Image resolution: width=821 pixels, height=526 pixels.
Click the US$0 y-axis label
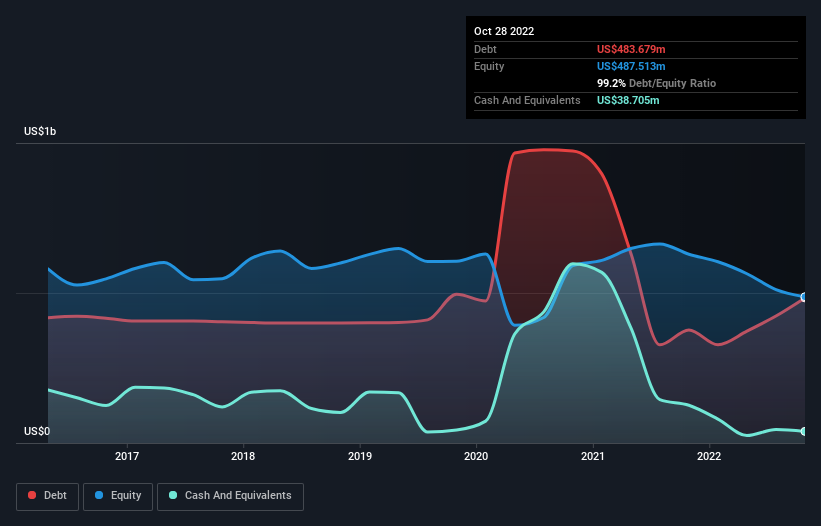point(37,431)
